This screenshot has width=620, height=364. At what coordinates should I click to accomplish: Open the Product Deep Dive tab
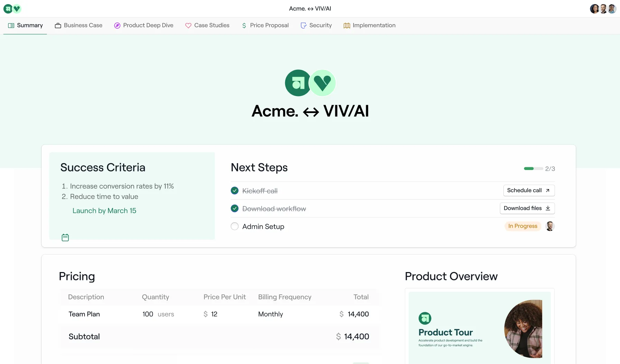(x=144, y=25)
